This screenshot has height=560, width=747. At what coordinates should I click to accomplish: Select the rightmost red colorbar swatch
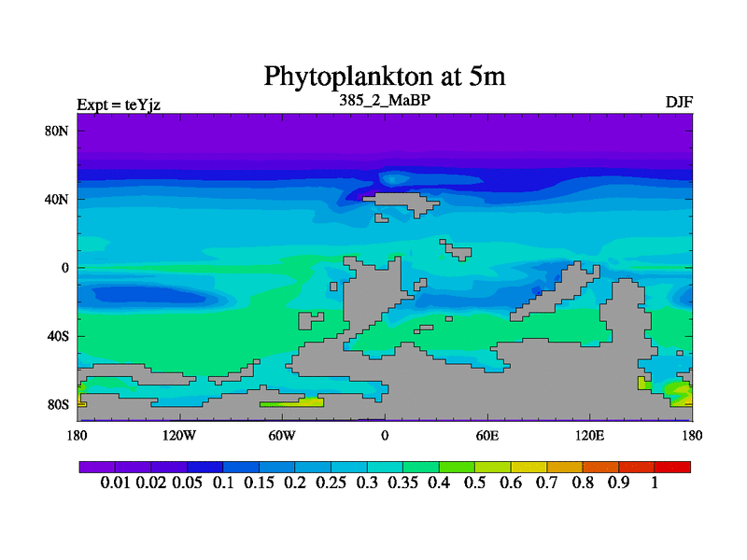(672, 467)
